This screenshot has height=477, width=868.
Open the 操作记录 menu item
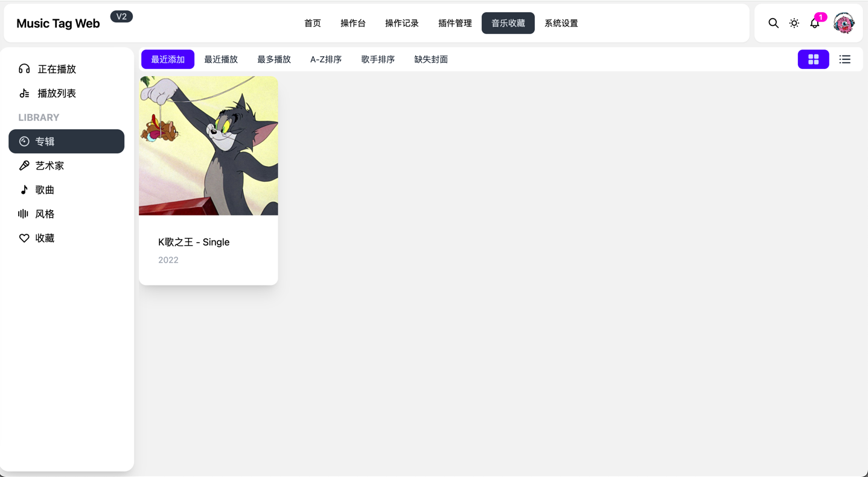click(401, 23)
